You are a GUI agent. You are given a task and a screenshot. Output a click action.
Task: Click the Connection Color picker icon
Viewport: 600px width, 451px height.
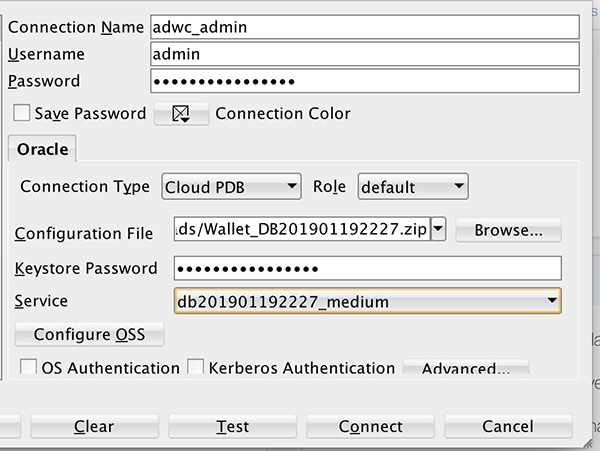[181, 114]
